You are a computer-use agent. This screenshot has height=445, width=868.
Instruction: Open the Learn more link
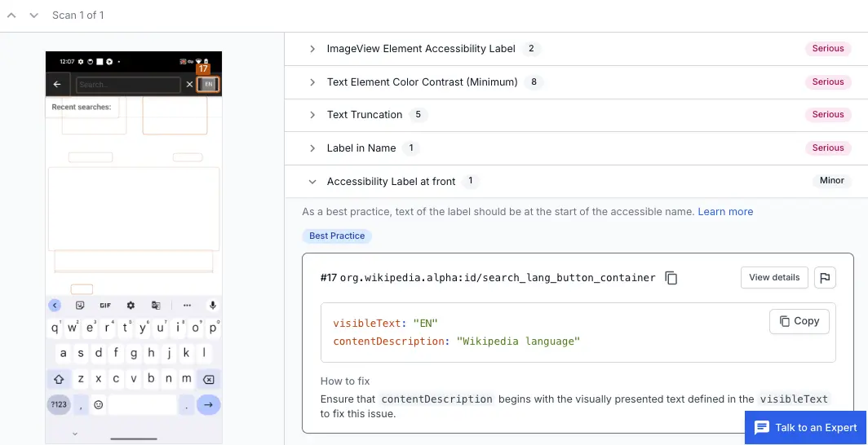point(725,212)
